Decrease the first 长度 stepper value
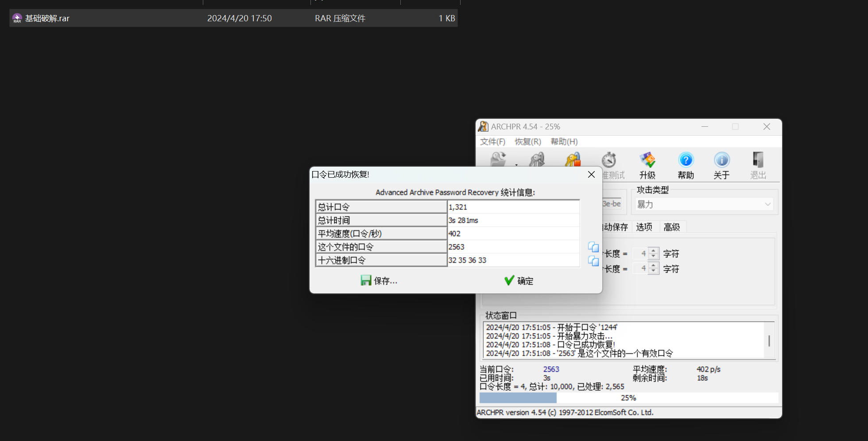This screenshot has width=868, height=441. pyautogui.click(x=654, y=257)
